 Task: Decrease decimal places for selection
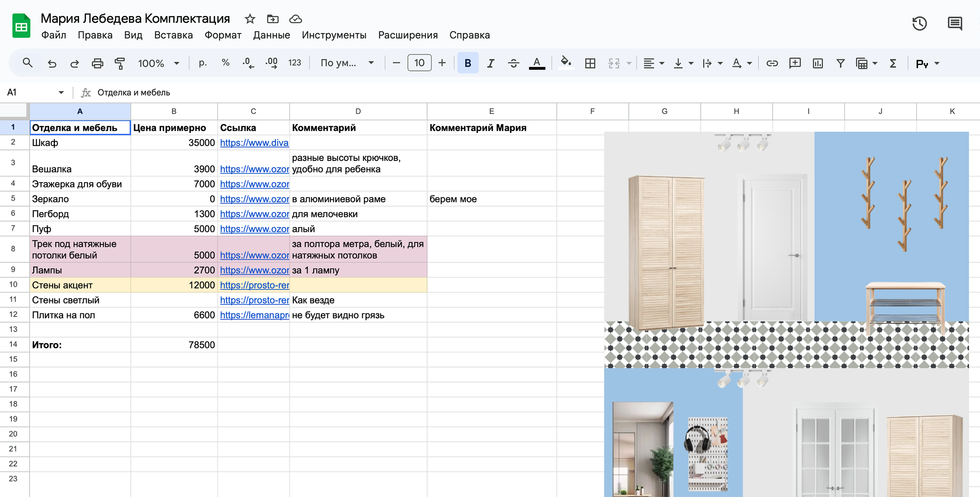click(x=248, y=63)
